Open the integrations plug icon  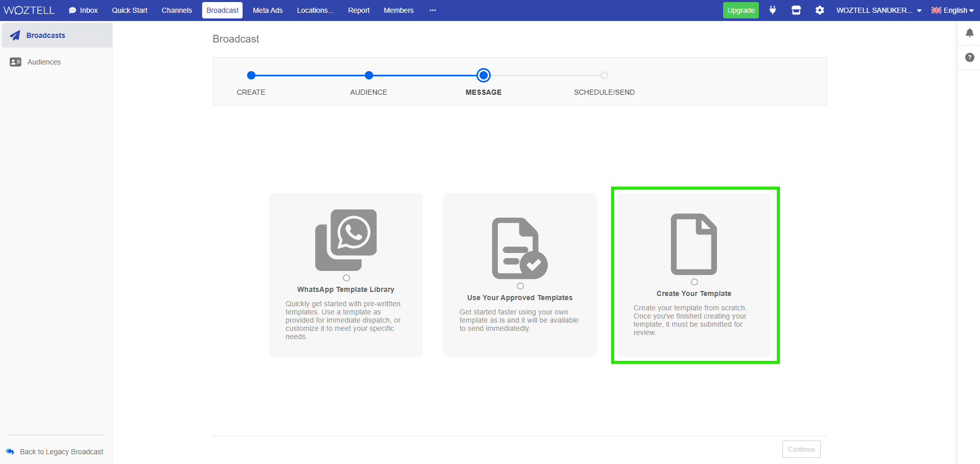point(773,10)
